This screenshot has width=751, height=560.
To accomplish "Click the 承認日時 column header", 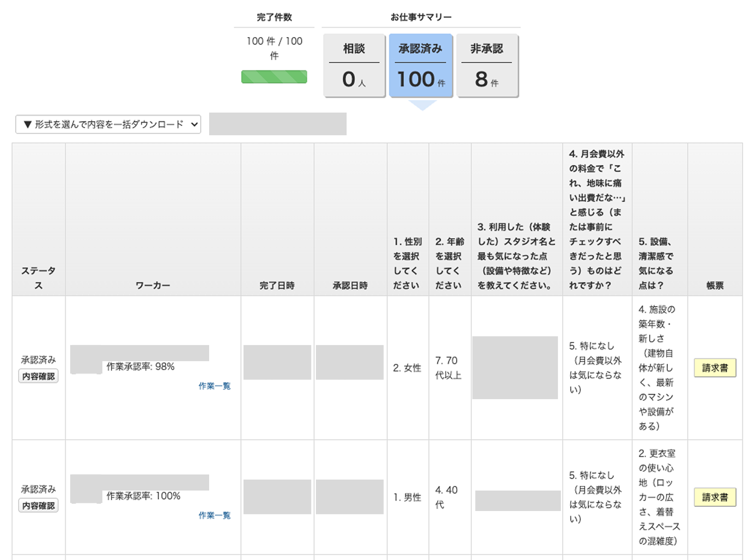I will 350,285.
